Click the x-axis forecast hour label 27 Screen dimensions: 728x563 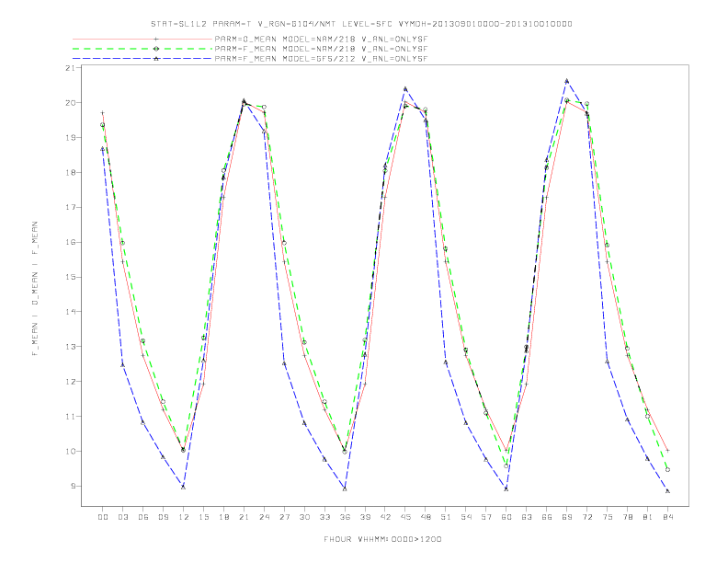click(284, 517)
